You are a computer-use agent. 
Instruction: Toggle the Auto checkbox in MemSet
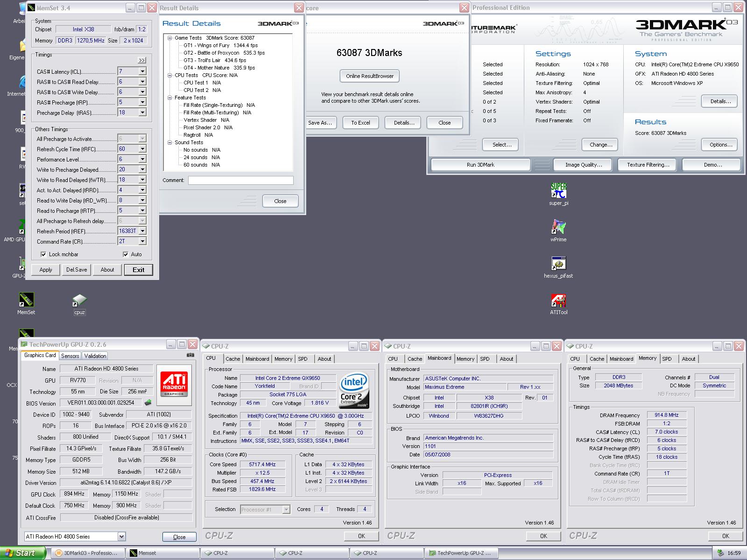tap(126, 254)
